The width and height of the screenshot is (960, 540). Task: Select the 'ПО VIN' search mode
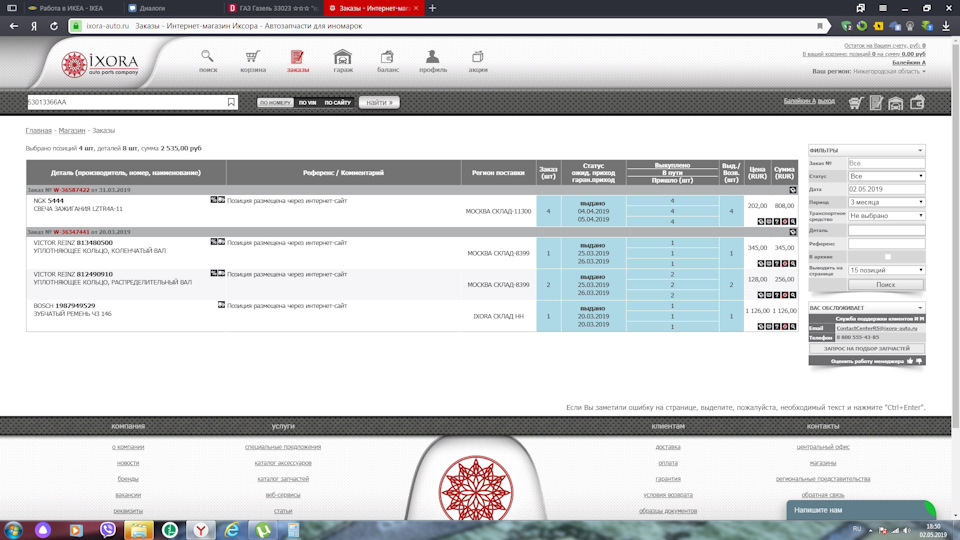307,102
